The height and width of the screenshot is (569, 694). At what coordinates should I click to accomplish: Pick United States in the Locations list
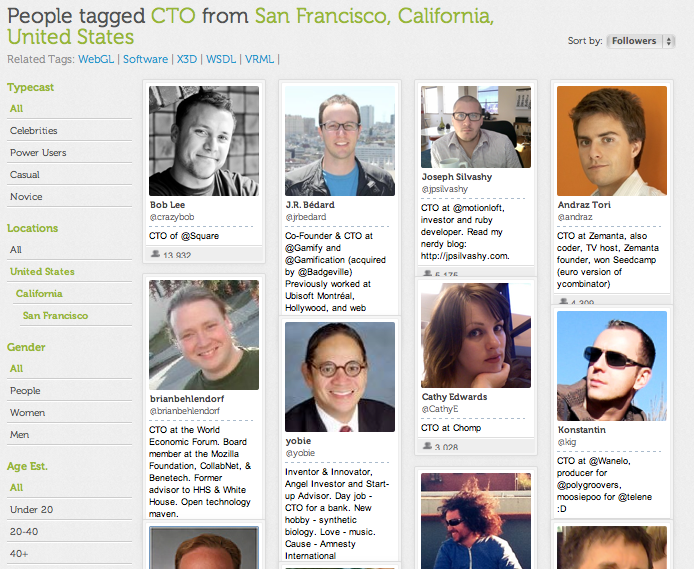42,272
